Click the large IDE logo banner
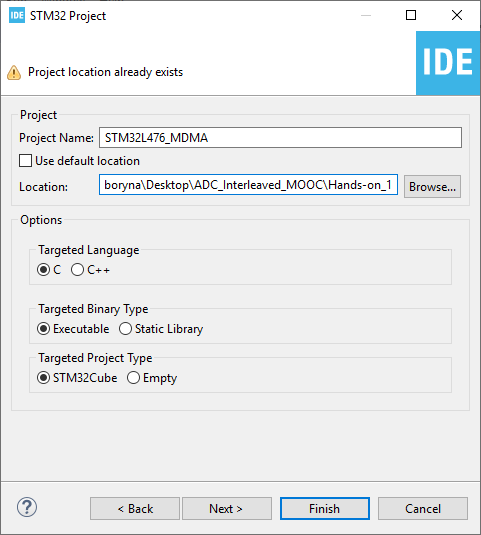 [x=448, y=63]
